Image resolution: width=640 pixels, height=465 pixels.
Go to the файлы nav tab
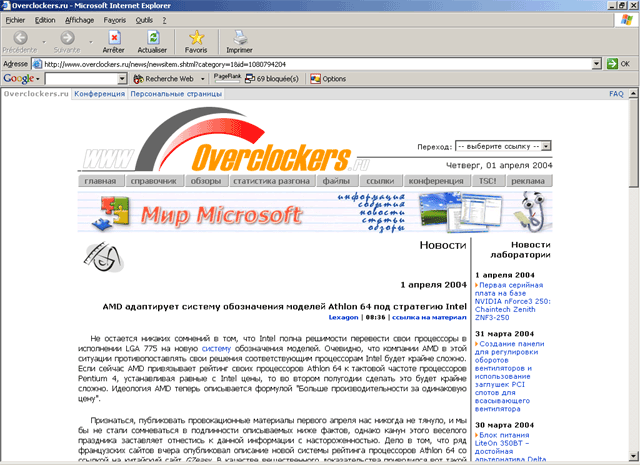tap(336, 181)
